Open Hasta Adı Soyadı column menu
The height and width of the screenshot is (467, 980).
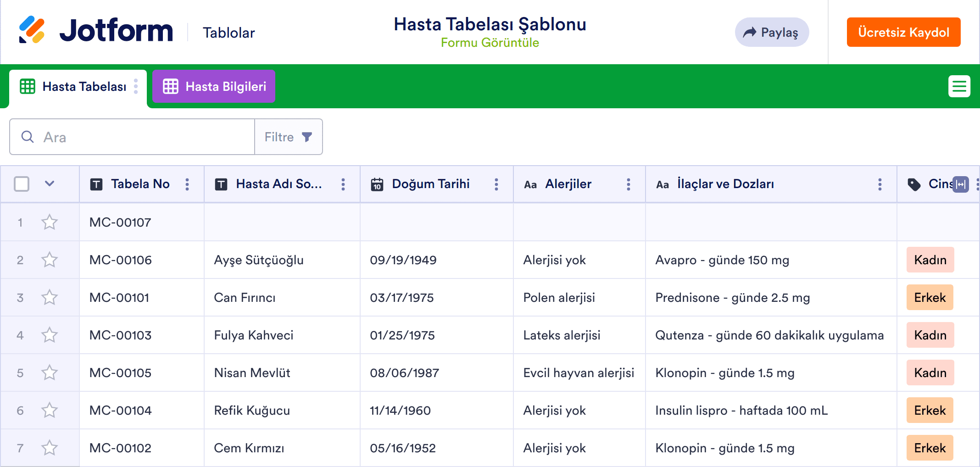point(343,184)
